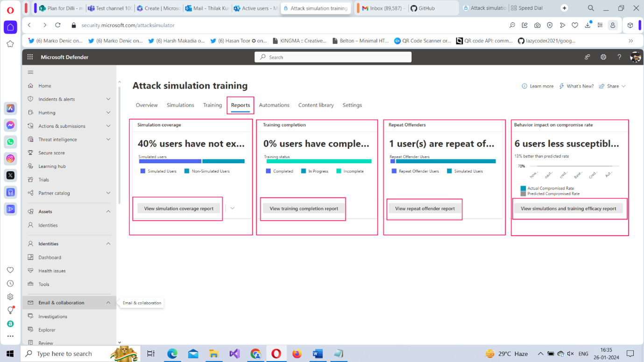Open the help question mark icon
This screenshot has height=362, width=644.
point(619,57)
